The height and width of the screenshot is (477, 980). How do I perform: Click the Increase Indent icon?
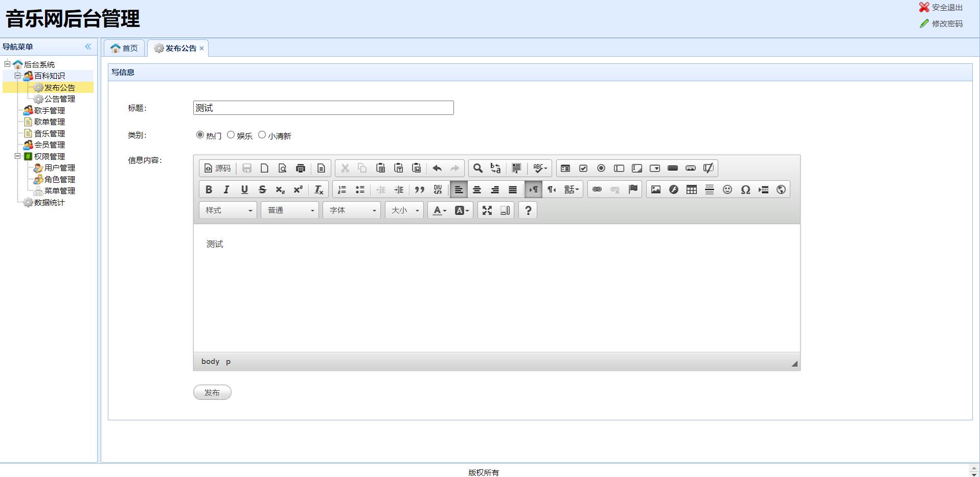[x=399, y=189]
